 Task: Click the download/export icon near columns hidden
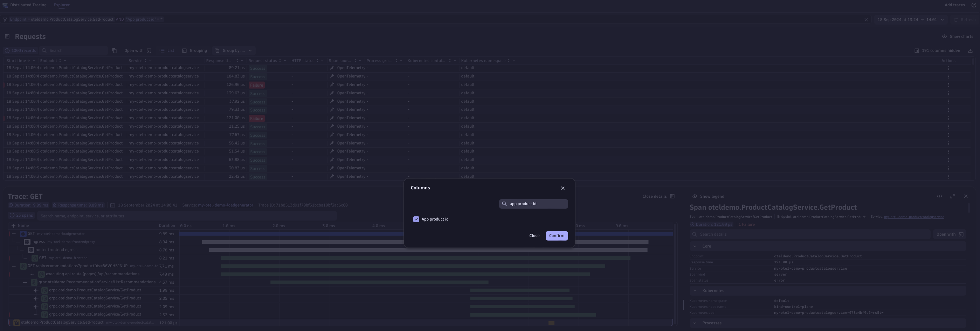[x=970, y=50]
